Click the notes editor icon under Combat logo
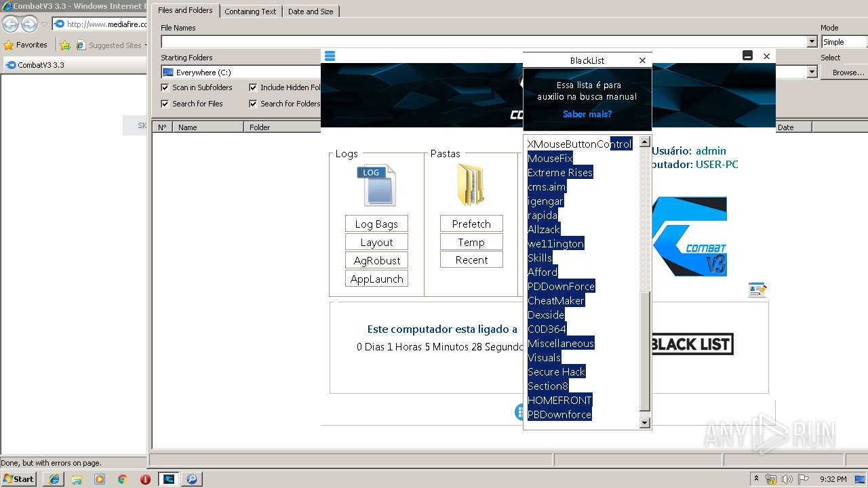Viewport: 868px width, 488px height. [x=757, y=290]
